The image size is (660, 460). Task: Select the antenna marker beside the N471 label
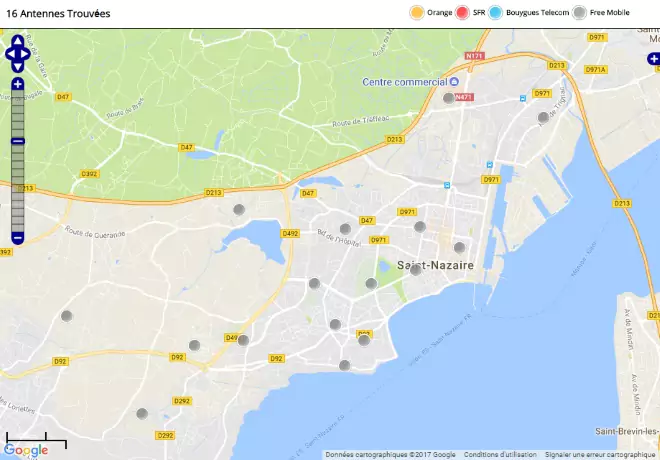[x=449, y=98]
